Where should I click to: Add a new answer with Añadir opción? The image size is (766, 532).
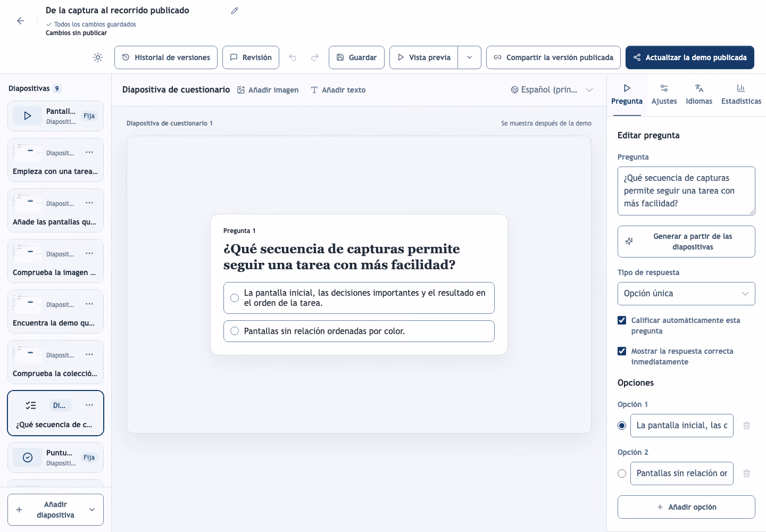click(x=686, y=507)
